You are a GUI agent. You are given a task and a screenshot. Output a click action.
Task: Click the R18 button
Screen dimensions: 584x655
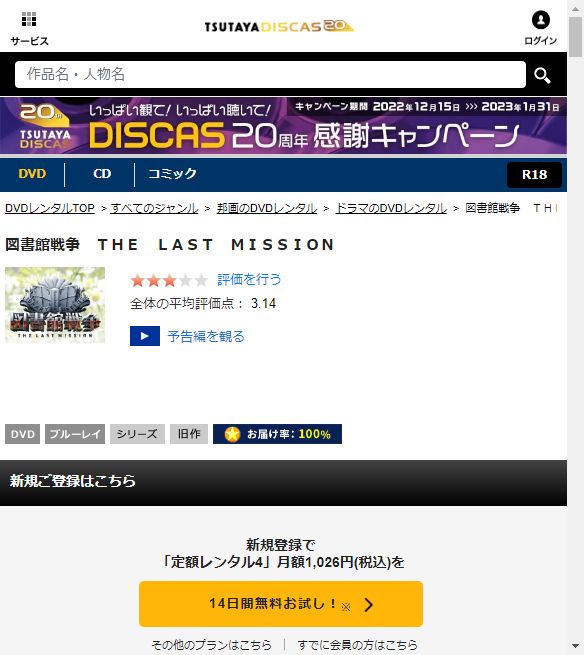coord(534,175)
